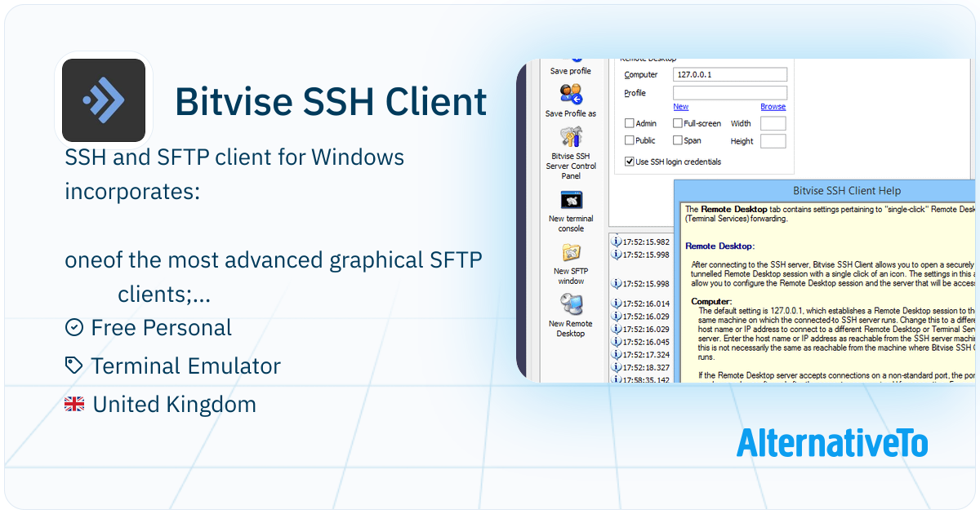Click the AlternativeTo logo
The height and width of the screenshot is (514, 980).
(832, 443)
